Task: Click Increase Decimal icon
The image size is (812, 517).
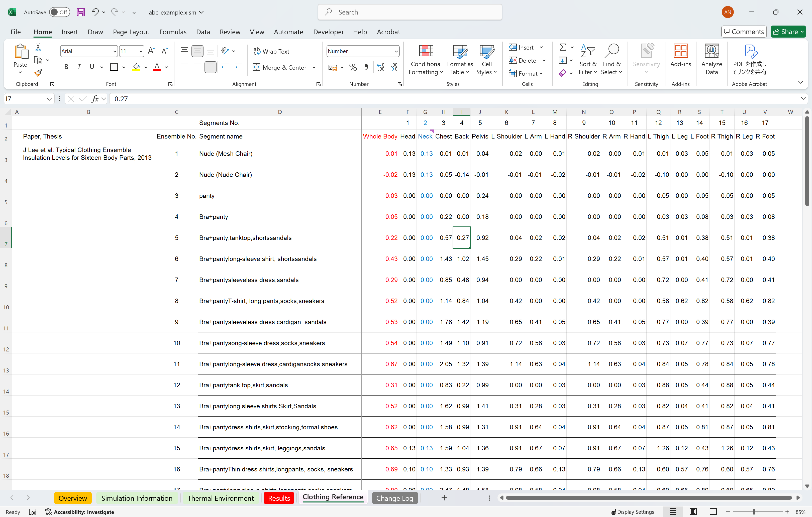Action: click(380, 67)
